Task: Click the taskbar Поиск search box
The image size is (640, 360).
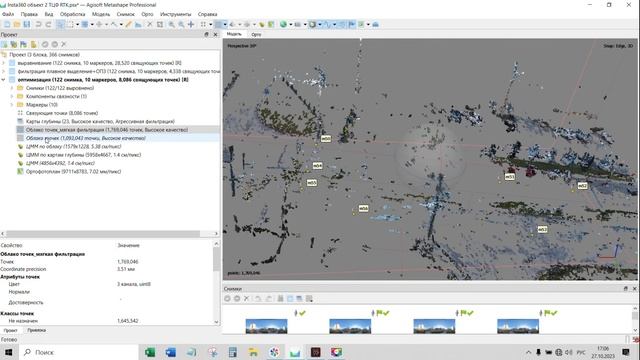Action: 79,352
